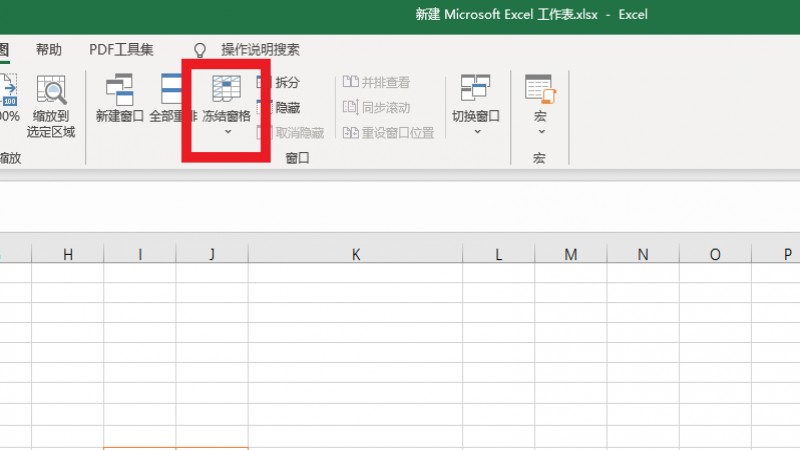Click the Tell Me search box (操作说明搜索)

260,50
